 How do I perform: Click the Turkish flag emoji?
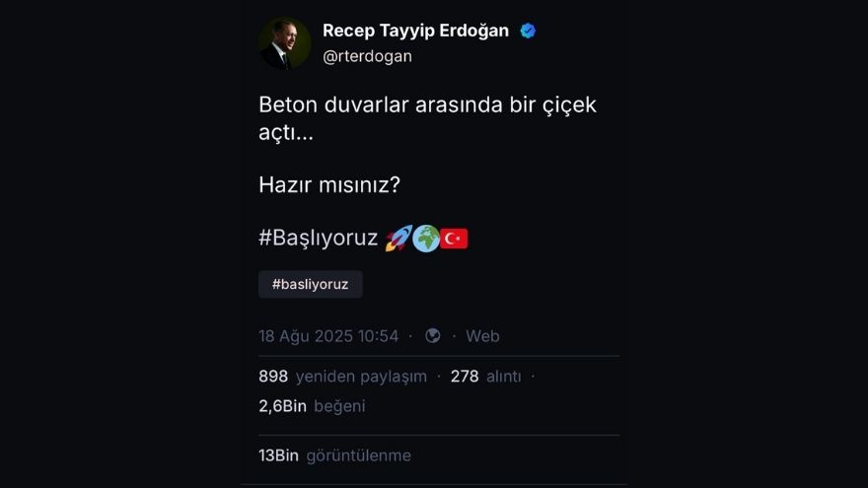[454, 239]
